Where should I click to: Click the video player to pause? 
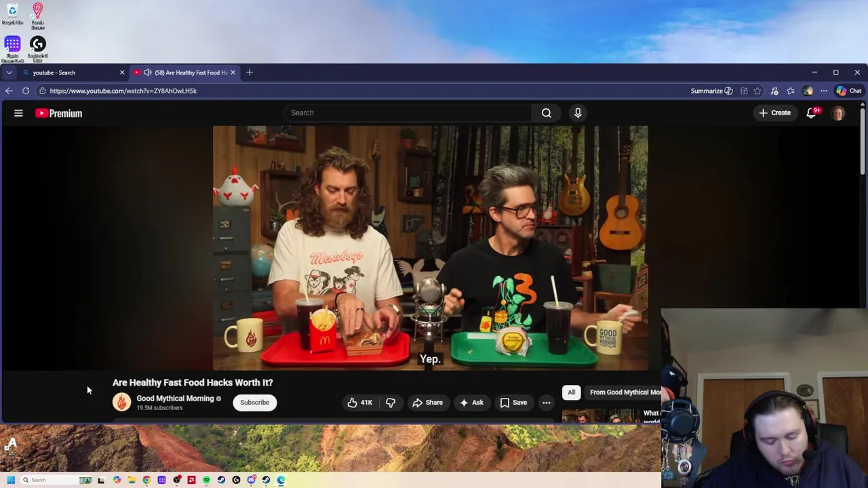pyautogui.click(x=431, y=248)
